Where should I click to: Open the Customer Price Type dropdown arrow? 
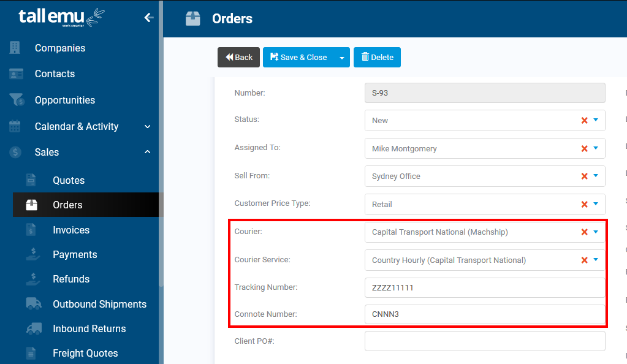click(x=596, y=203)
